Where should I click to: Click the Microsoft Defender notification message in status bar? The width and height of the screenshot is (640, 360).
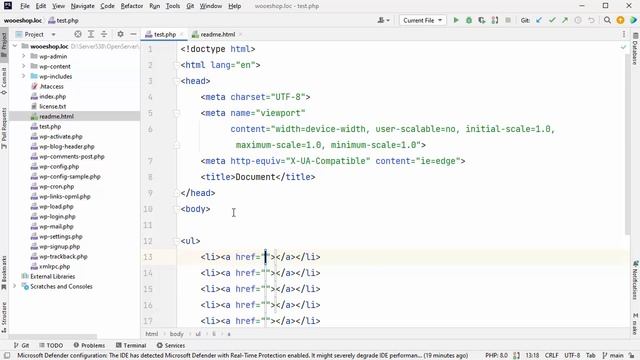click(242, 356)
